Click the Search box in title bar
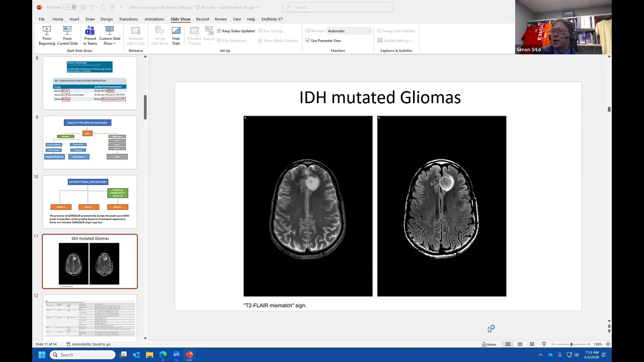The image size is (644, 362). coord(338,7)
